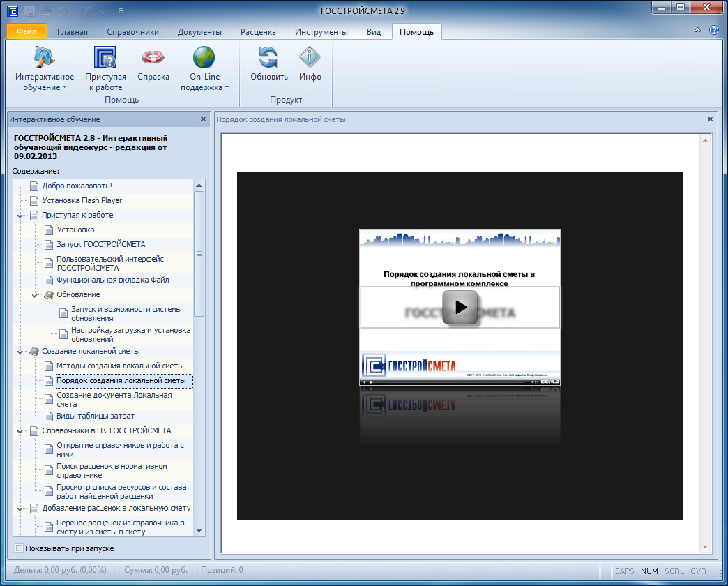
Task: Close the Порядок создания локальной сметы viewer panel
Action: pyautogui.click(x=710, y=119)
